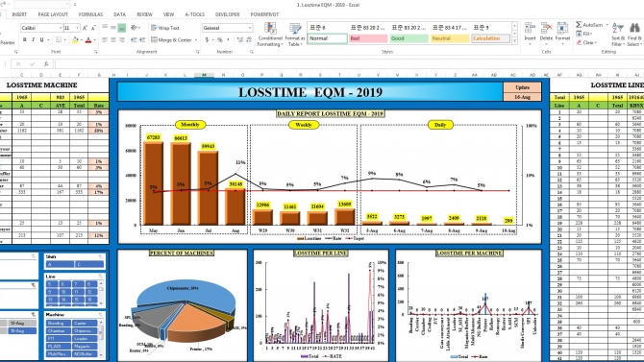
Task: Open Find & Select binoculars menu
Action: [x=634, y=35]
